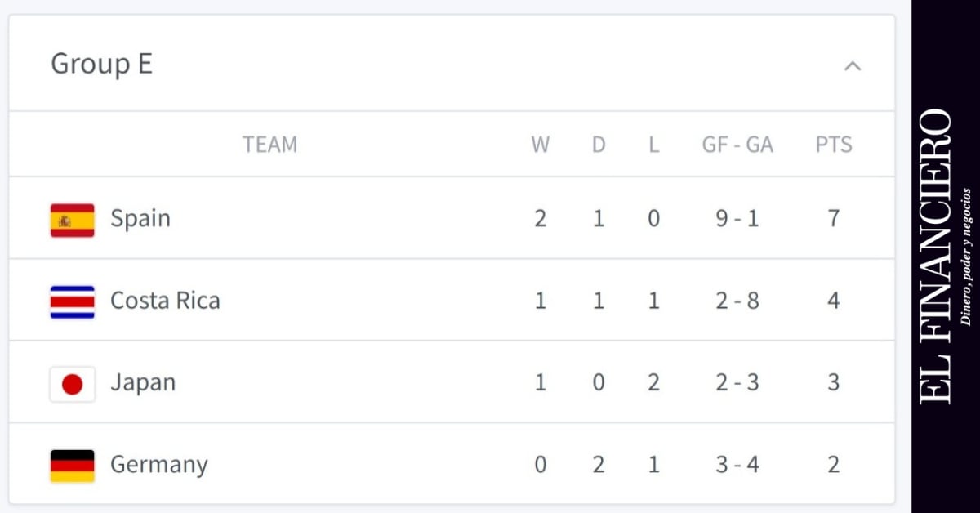
Task: Click the Costa Rica flag icon
Action: point(72,301)
